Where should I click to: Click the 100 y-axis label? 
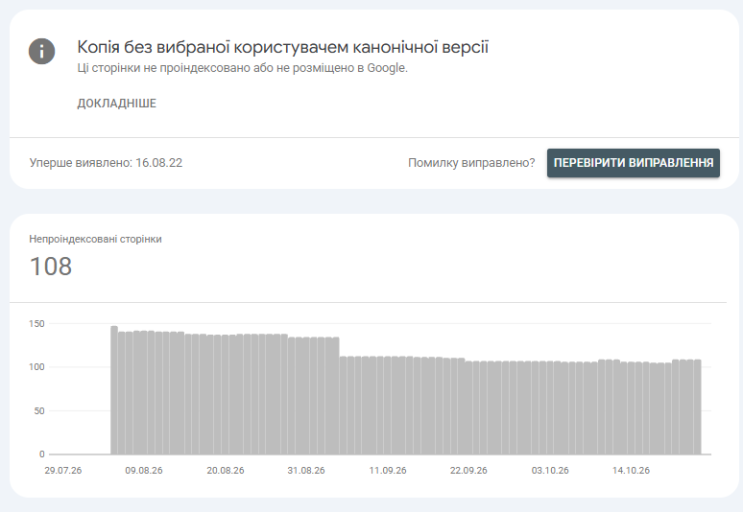point(36,367)
